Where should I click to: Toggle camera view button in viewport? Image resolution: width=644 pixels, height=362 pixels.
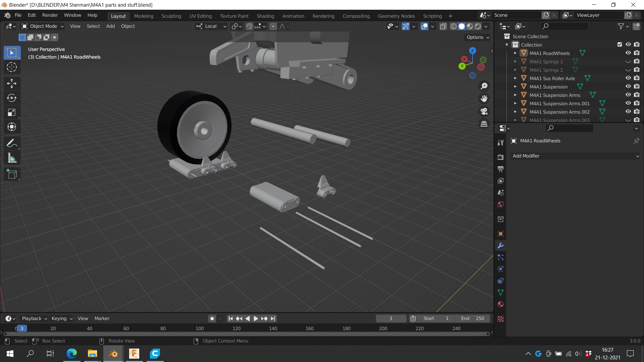[484, 111]
